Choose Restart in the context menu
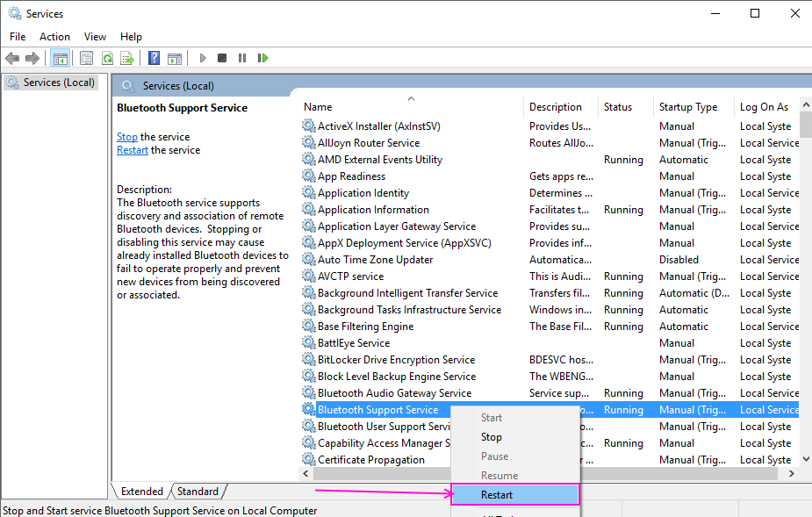Image resolution: width=812 pixels, height=517 pixels. click(x=514, y=495)
